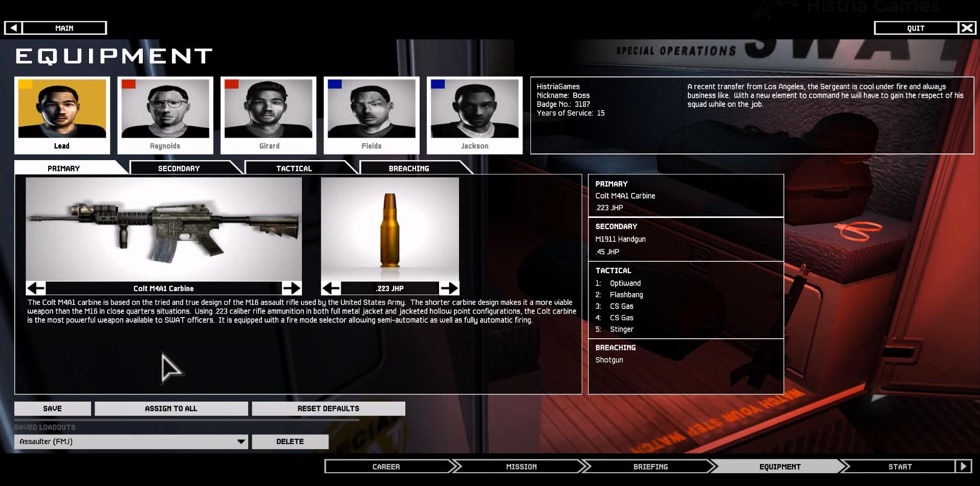The width and height of the screenshot is (980, 486).
Task: Select the Reynolds officer portrait
Action: 165,115
